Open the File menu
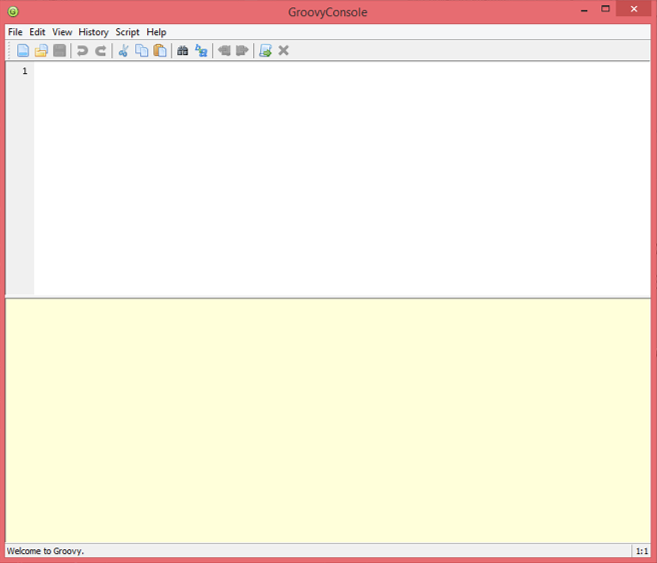Image resolution: width=657 pixels, height=563 pixels. tap(15, 32)
